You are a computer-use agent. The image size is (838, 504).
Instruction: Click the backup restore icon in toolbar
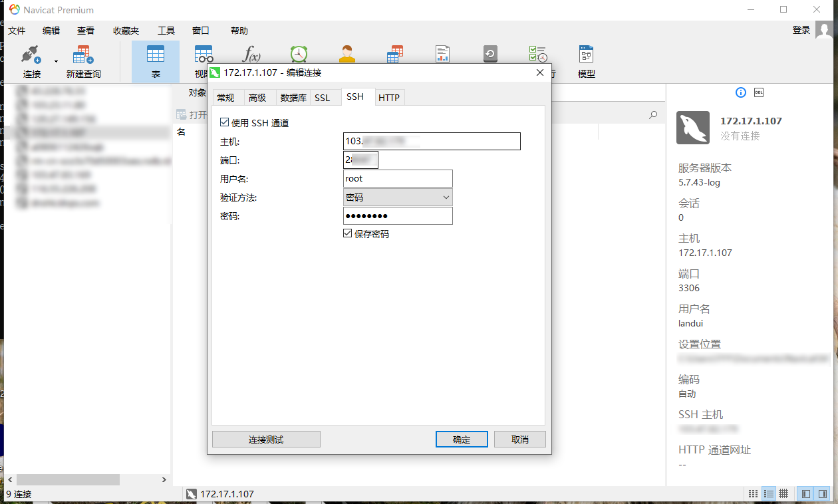point(490,55)
